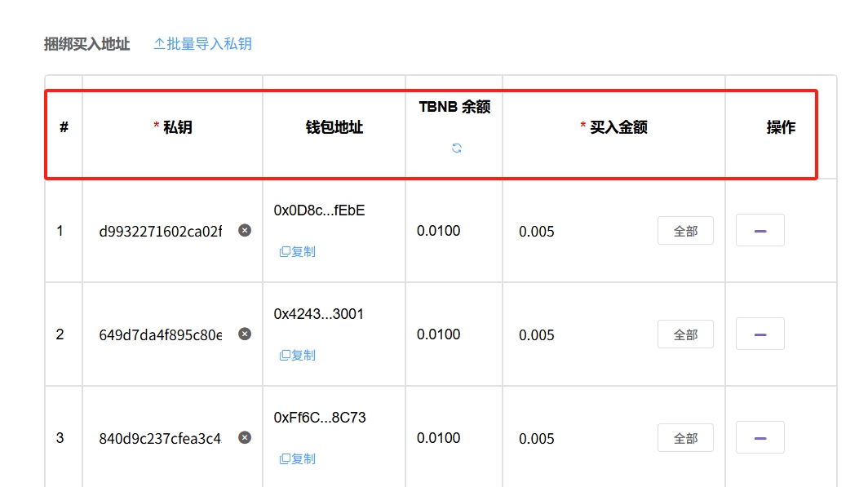This screenshot has height=487, width=868.
Task: Click the TBNB balance refresh icon
Action: point(457,148)
